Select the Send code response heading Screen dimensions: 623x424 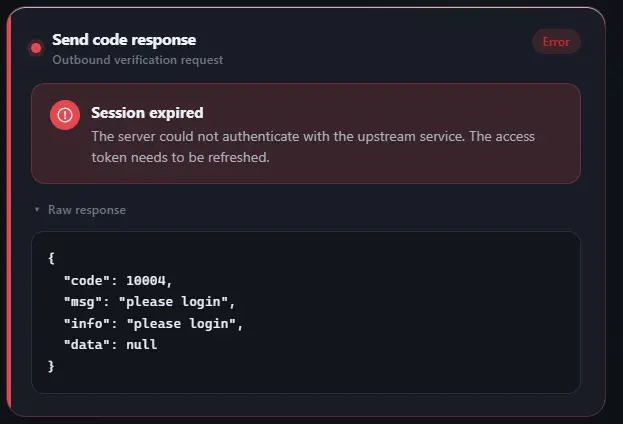(x=124, y=40)
